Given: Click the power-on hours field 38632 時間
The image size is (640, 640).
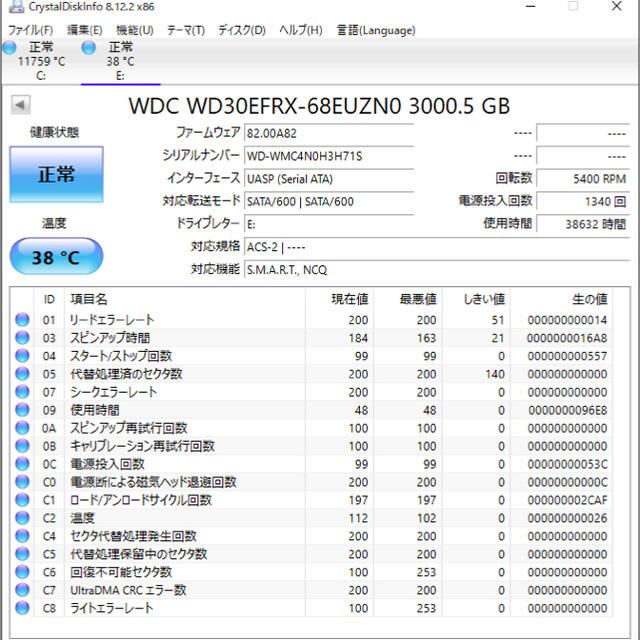Looking at the screenshot, I should click(x=583, y=224).
